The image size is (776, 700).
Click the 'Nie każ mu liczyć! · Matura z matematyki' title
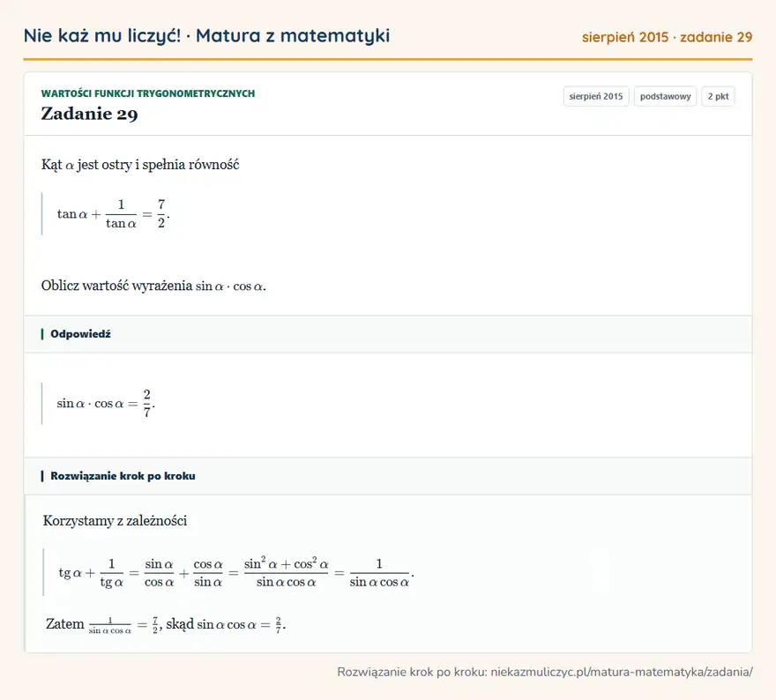(x=206, y=36)
